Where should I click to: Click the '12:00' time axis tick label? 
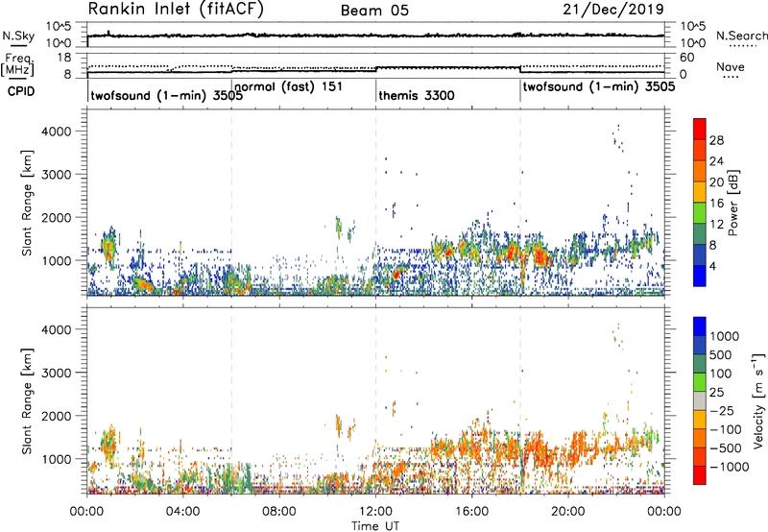pyautogui.click(x=375, y=512)
